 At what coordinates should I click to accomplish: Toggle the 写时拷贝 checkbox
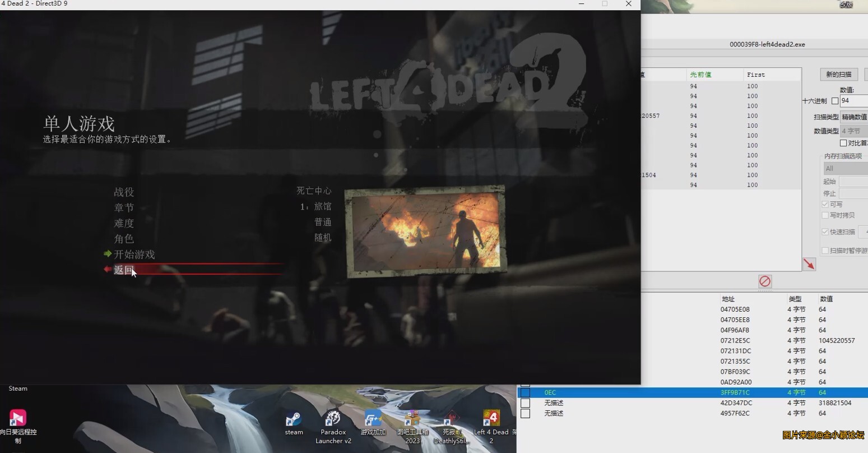click(x=825, y=215)
